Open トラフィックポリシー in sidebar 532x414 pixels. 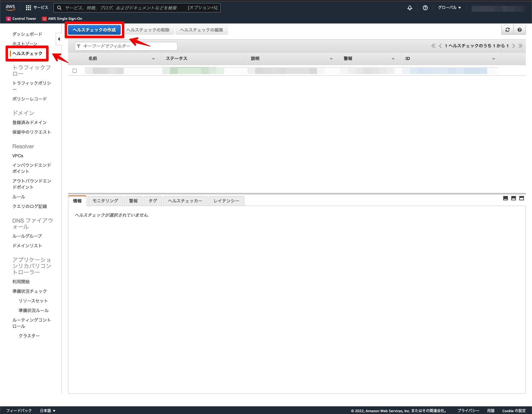click(x=32, y=86)
